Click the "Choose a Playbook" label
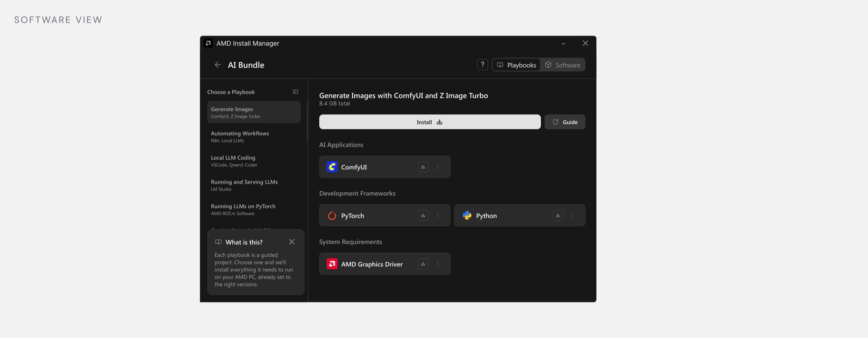 point(231,92)
